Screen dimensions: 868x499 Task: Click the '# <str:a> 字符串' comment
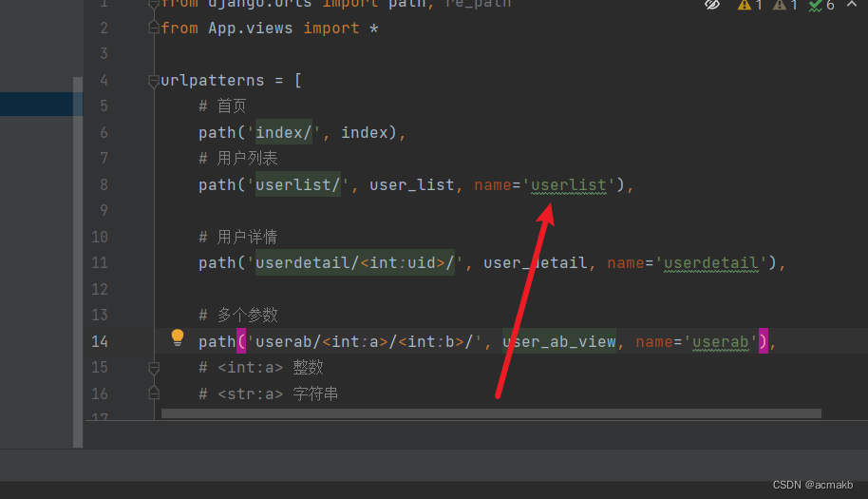[x=269, y=393]
